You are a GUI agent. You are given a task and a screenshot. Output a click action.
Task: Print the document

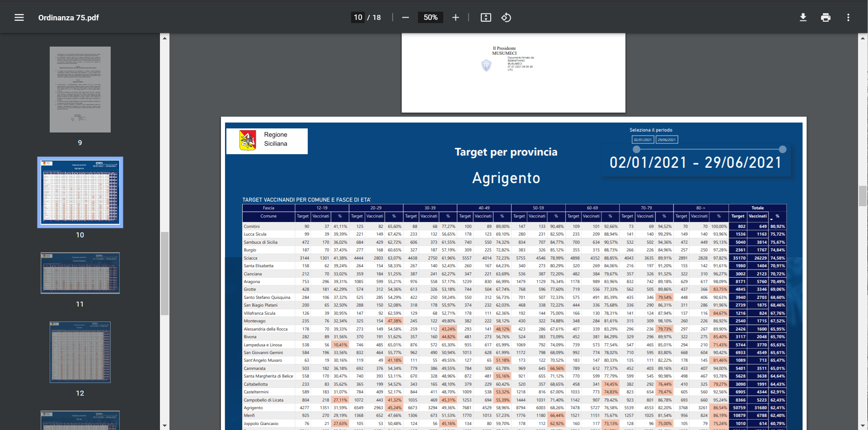(826, 18)
